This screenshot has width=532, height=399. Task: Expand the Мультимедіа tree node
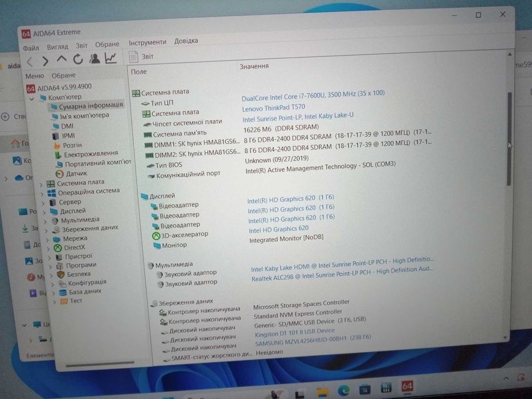[46, 222]
